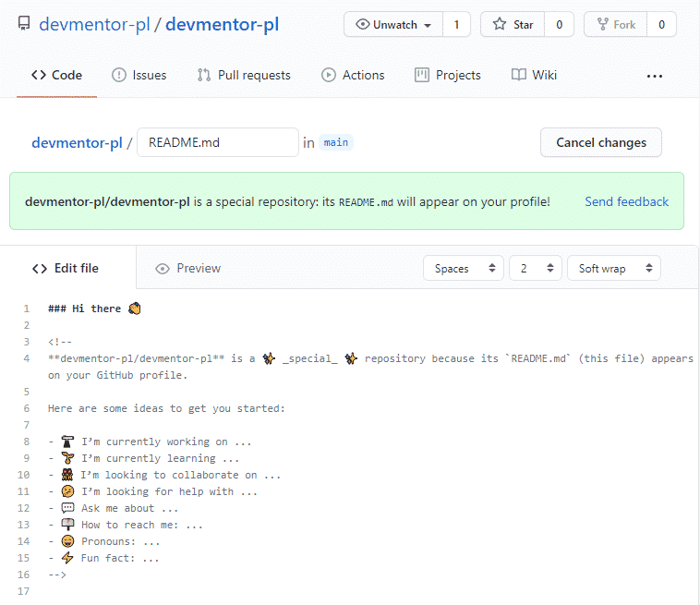The height and width of the screenshot is (605, 700).
Task: Click the telescope emoji on line 8
Action: pos(67,442)
